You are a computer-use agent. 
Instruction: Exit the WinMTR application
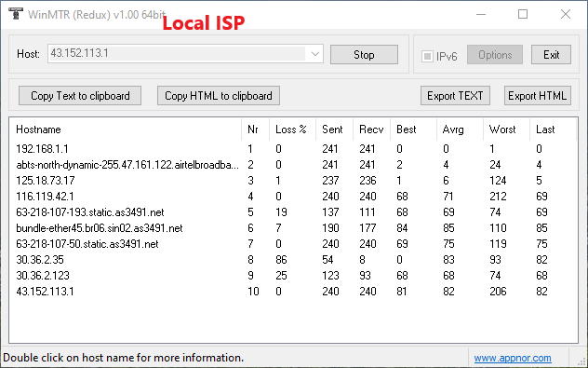pos(551,55)
